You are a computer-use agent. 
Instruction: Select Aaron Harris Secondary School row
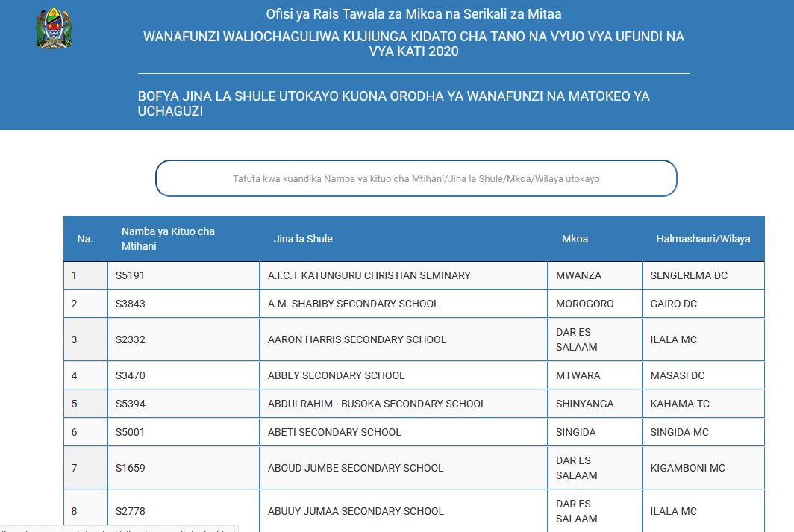pos(357,339)
